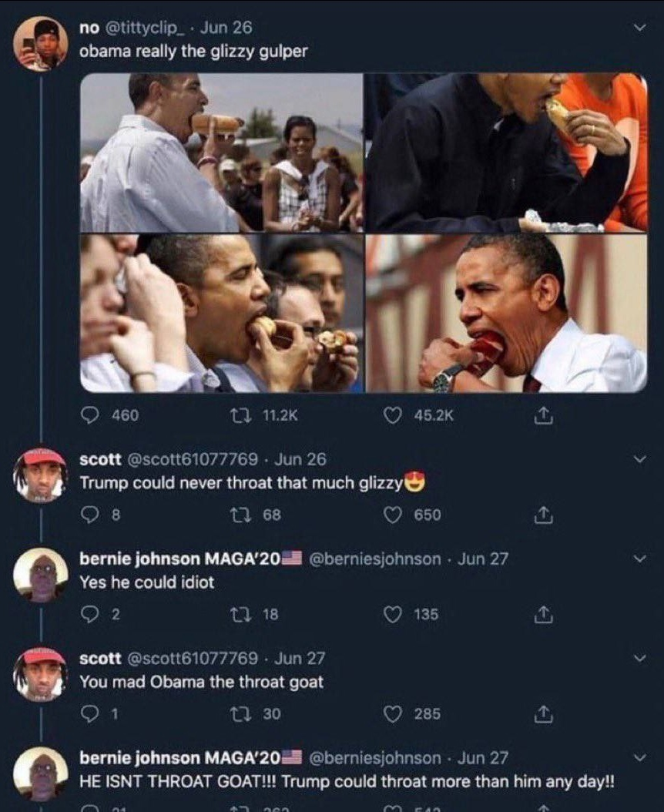Reply to the tweet with 460 comments
The width and height of the screenshot is (664, 812).
click(x=90, y=414)
